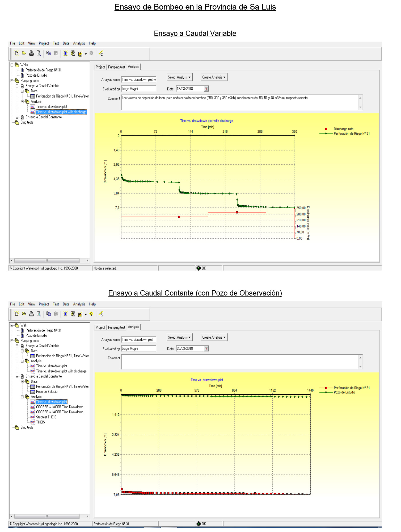Open Select Analysis dropdown in Caudal Variable screenshot

point(179,77)
